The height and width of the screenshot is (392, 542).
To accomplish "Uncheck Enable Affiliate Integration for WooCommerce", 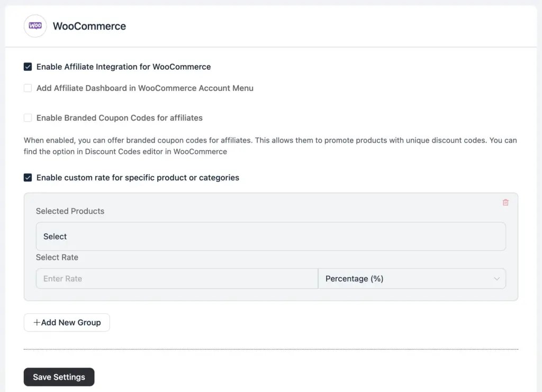I will (x=28, y=67).
